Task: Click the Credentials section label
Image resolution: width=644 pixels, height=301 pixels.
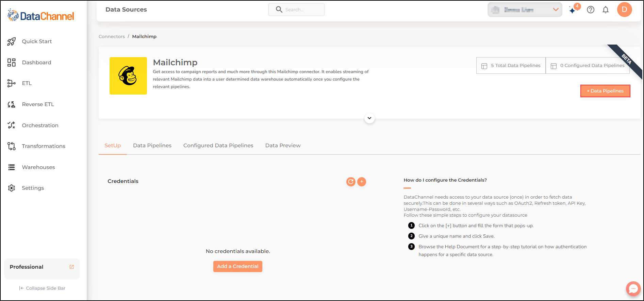Action: pos(123,181)
